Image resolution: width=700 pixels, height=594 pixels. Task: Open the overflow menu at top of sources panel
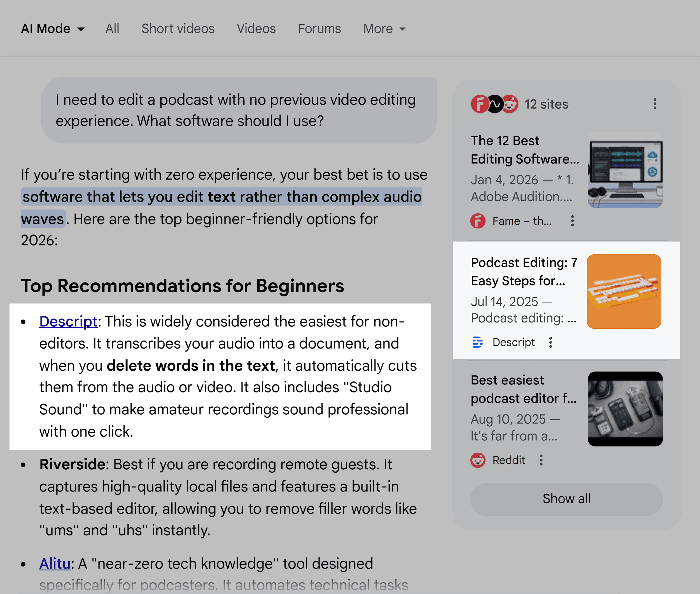point(655,104)
